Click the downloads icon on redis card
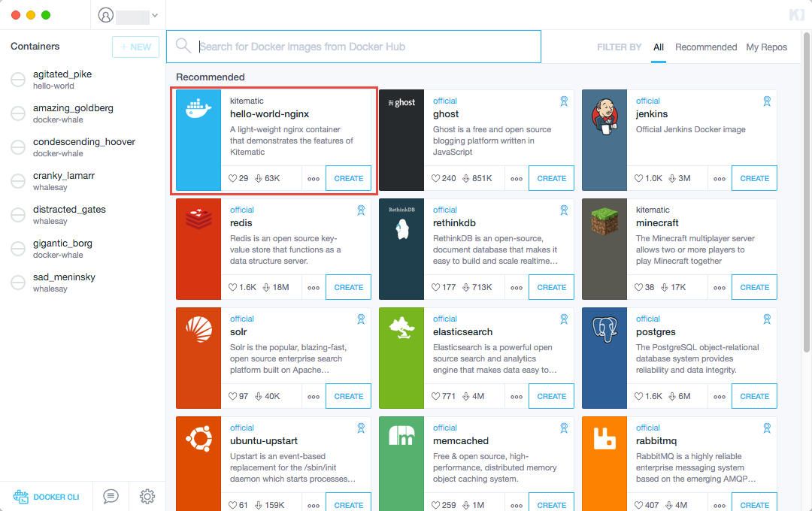 click(x=266, y=287)
